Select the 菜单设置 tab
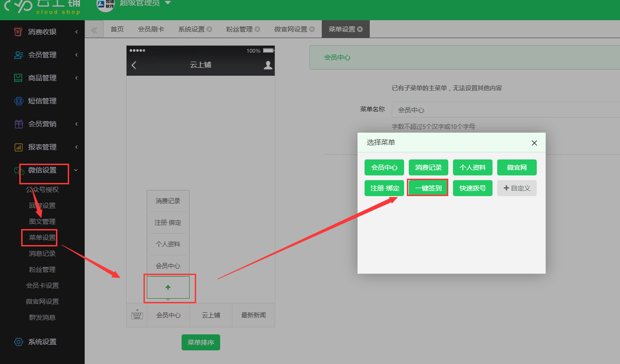 342,29
